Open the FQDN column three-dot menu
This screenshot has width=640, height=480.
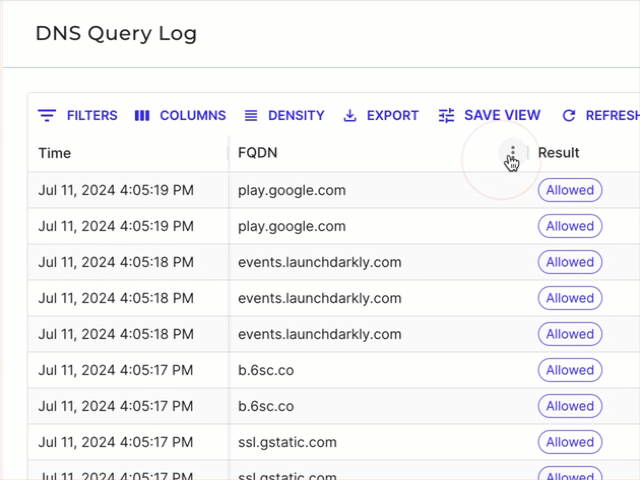coord(513,153)
